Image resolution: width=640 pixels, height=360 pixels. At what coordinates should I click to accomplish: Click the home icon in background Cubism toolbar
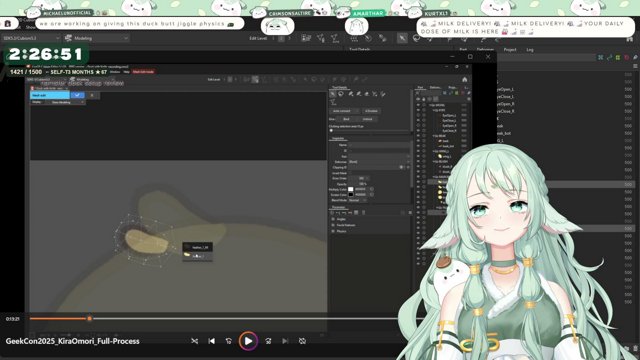(629, 39)
